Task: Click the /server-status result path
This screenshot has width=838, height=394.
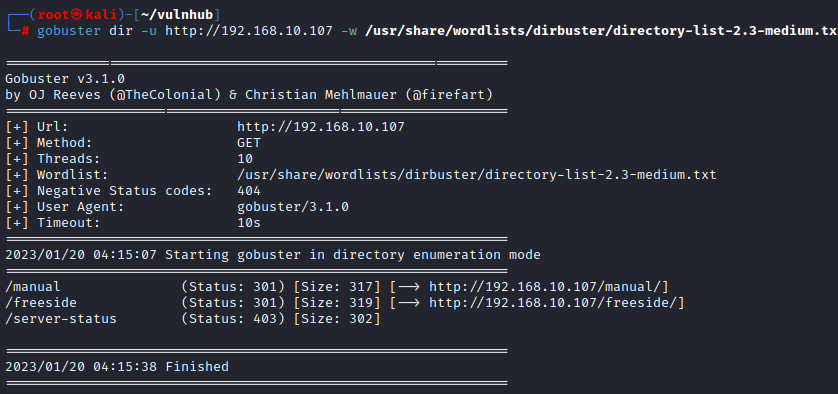Action: tap(61, 319)
